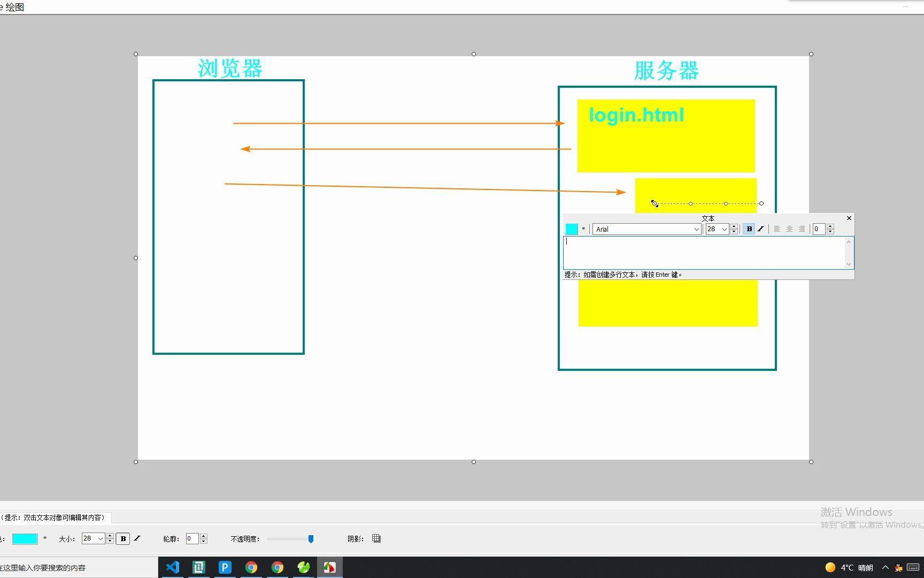Select the 服务器 heading text

pos(666,71)
